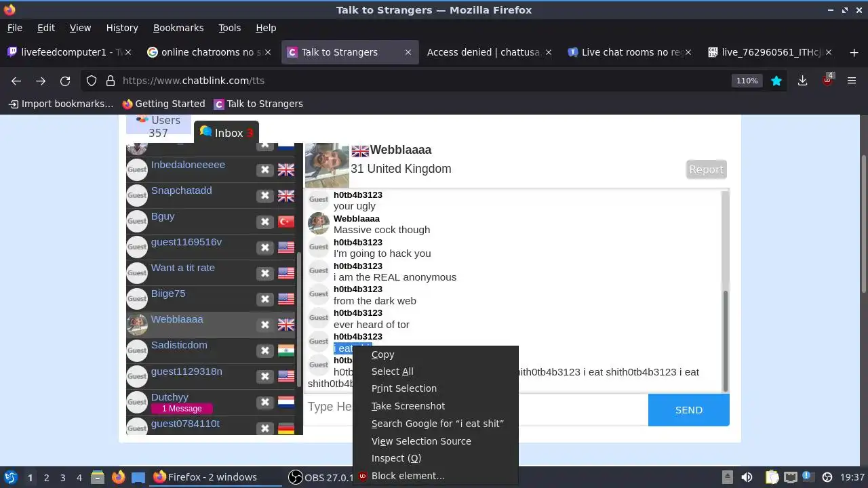Click the browser forward arrow
Image resolution: width=868 pixels, height=488 pixels.
click(41, 81)
